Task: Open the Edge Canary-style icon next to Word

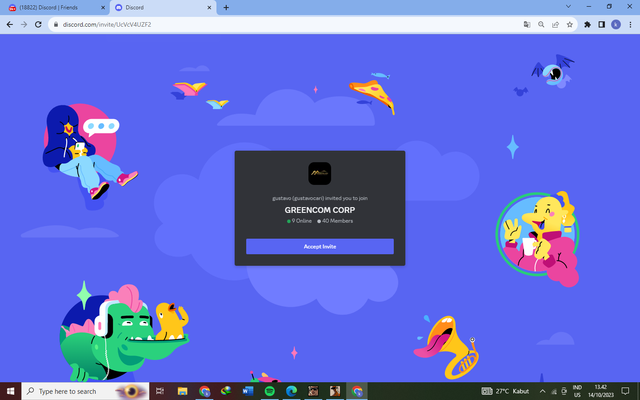Action: [x=226, y=391]
